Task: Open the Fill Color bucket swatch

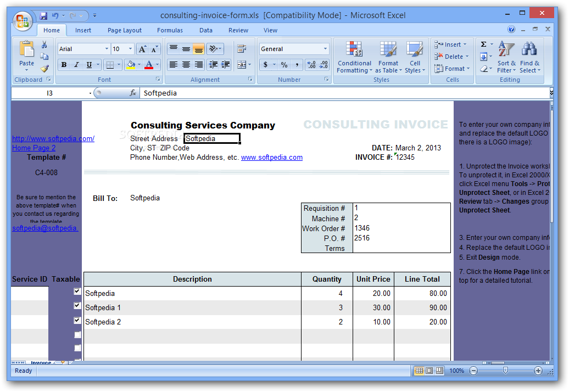Action: pos(131,65)
